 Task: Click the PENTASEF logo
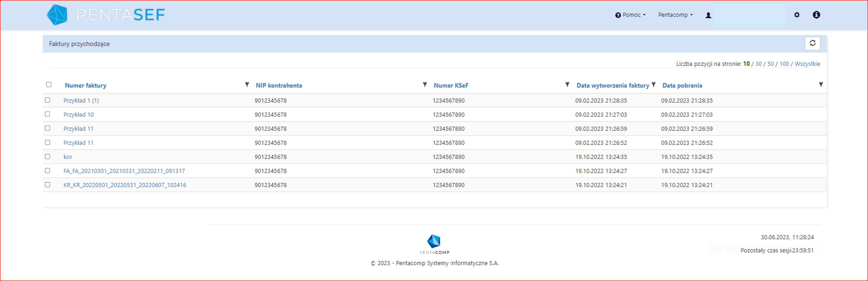coord(106,15)
